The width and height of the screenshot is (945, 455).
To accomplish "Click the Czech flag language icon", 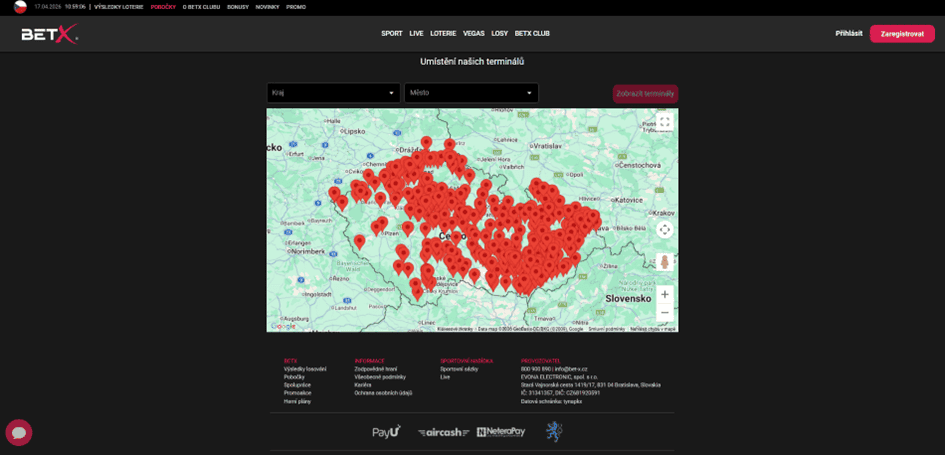I will 20,7.
